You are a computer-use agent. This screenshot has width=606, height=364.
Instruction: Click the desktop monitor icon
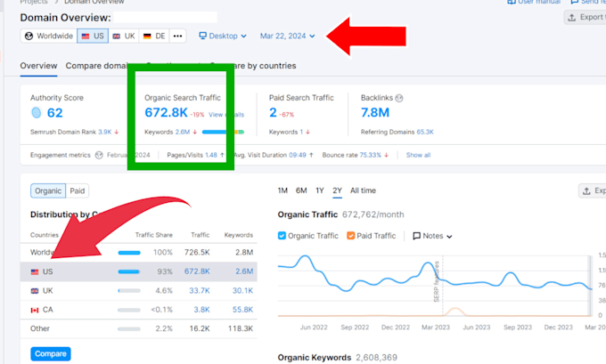point(202,36)
